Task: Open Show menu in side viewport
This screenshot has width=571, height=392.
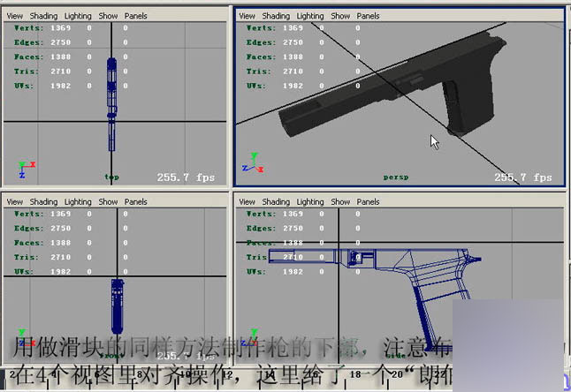Action: coord(340,202)
